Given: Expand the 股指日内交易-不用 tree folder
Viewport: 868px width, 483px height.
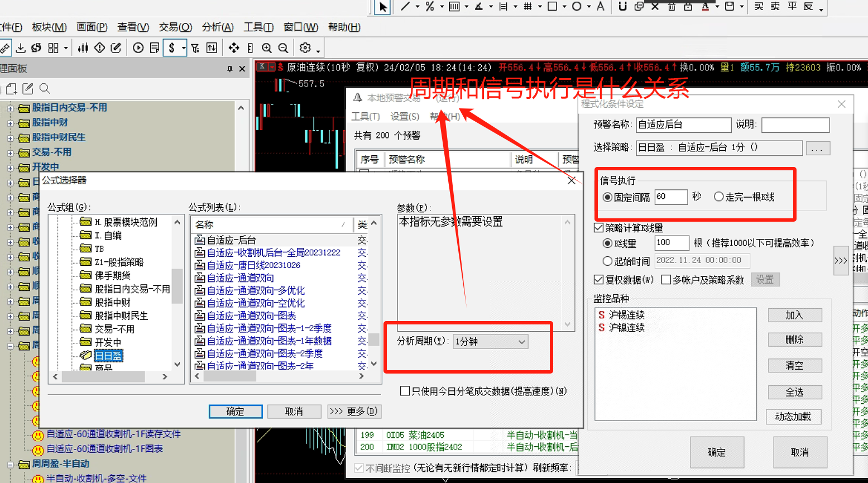Looking at the screenshot, I should tap(10, 108).
